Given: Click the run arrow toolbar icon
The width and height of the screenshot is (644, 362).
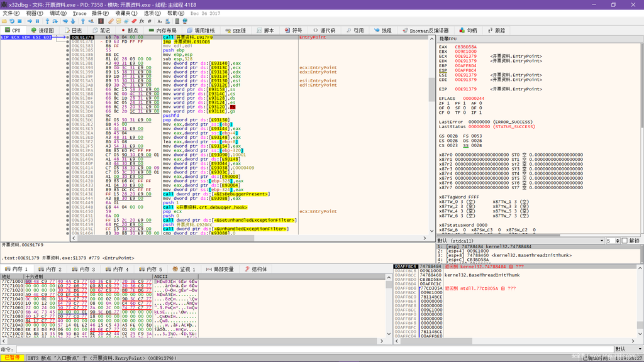Looking at the screenshot, I should (x=30, y=21).
